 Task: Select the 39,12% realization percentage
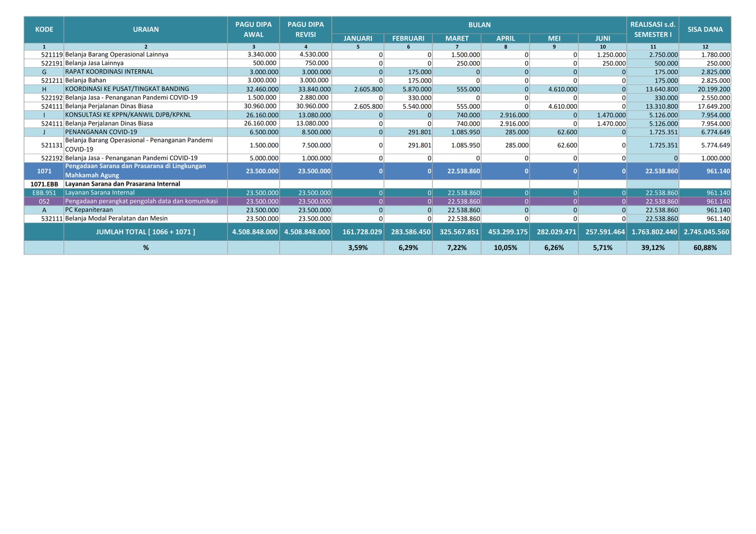pyautogui.click(x=653, y=247)
